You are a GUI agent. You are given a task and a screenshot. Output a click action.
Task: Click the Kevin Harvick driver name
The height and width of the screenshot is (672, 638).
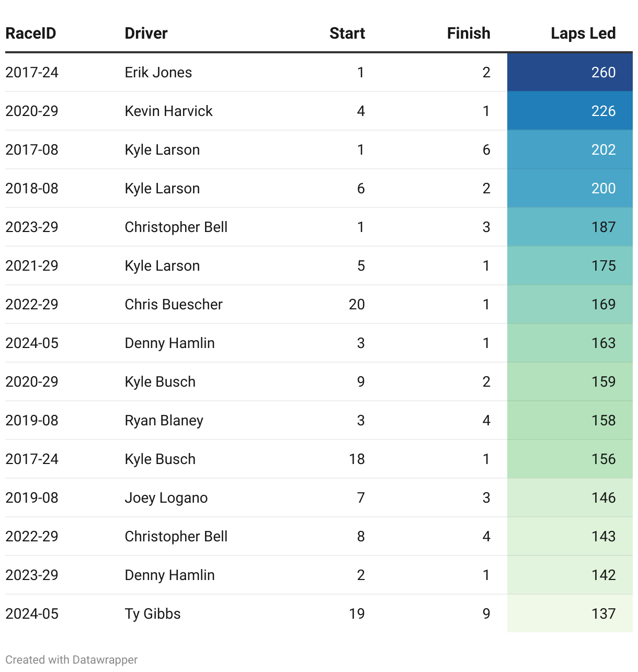tap(168, 111)
